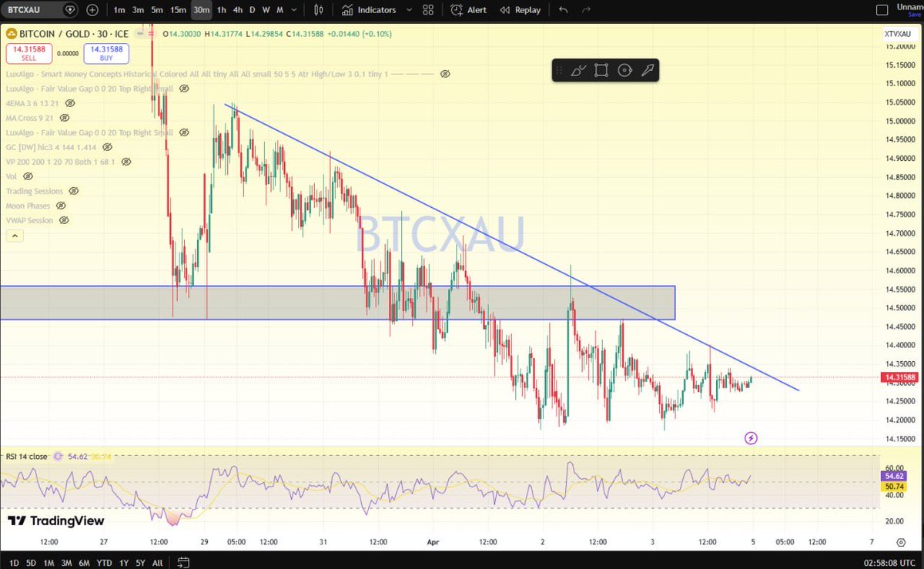Start bar Replay mode
Viewport: 924px width, 569px height.
(521, 10)
